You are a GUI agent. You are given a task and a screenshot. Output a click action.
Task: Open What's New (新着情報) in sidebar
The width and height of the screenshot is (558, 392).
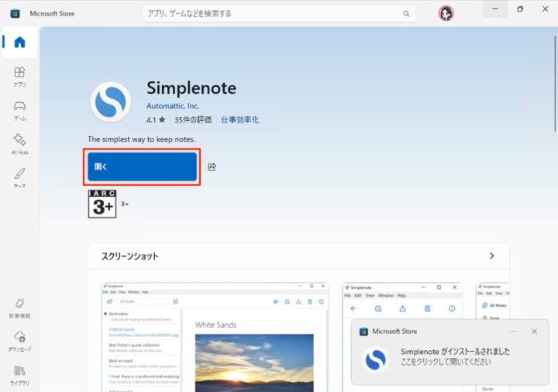point(19,308)
